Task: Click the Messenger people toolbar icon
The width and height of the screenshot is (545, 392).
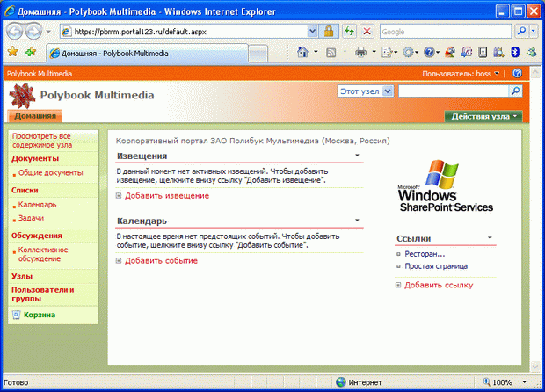Action: tap(532, 53)
